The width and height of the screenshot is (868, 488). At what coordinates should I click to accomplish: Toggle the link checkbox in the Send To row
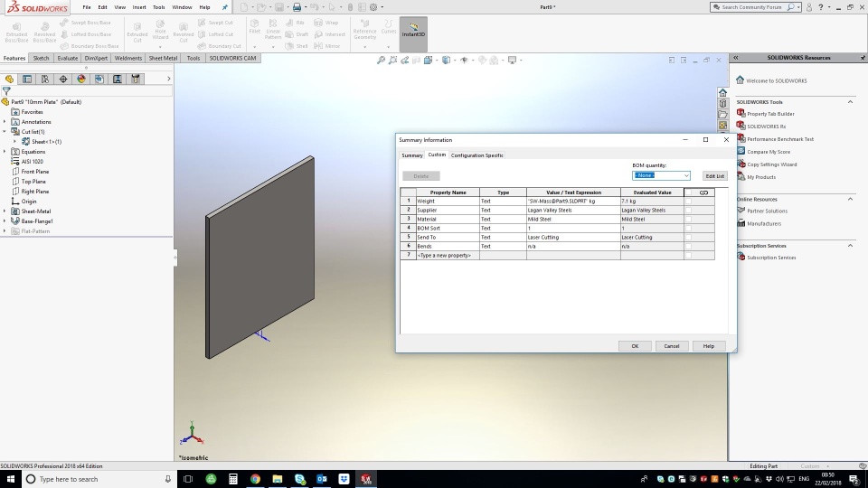(x=688, y=238)
